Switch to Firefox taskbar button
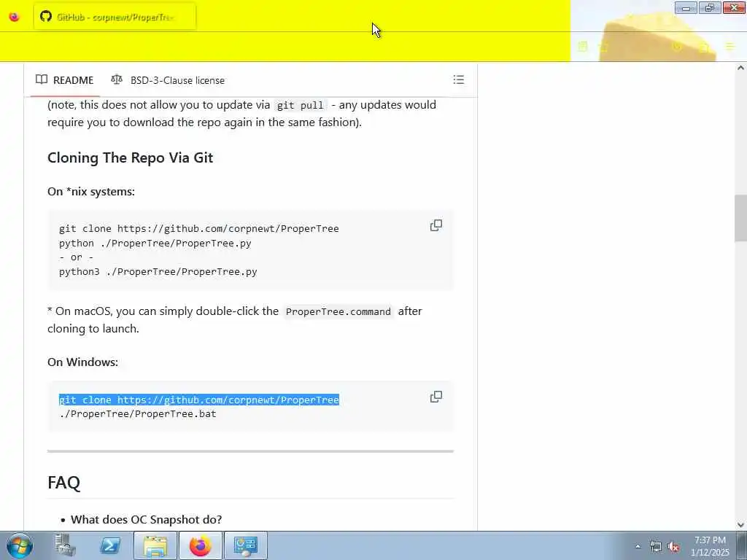 [x=201, y=545]
